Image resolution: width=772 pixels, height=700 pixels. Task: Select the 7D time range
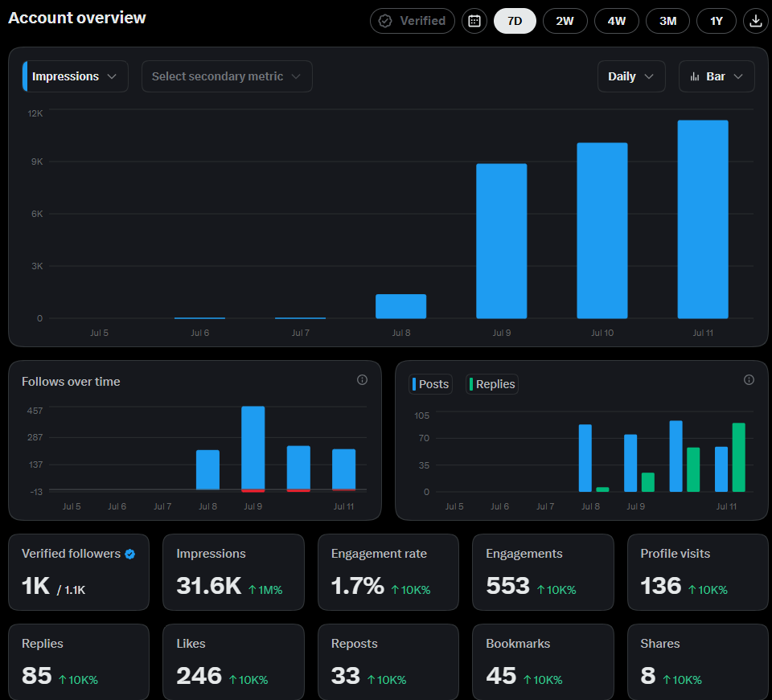(x=515, y=21)
